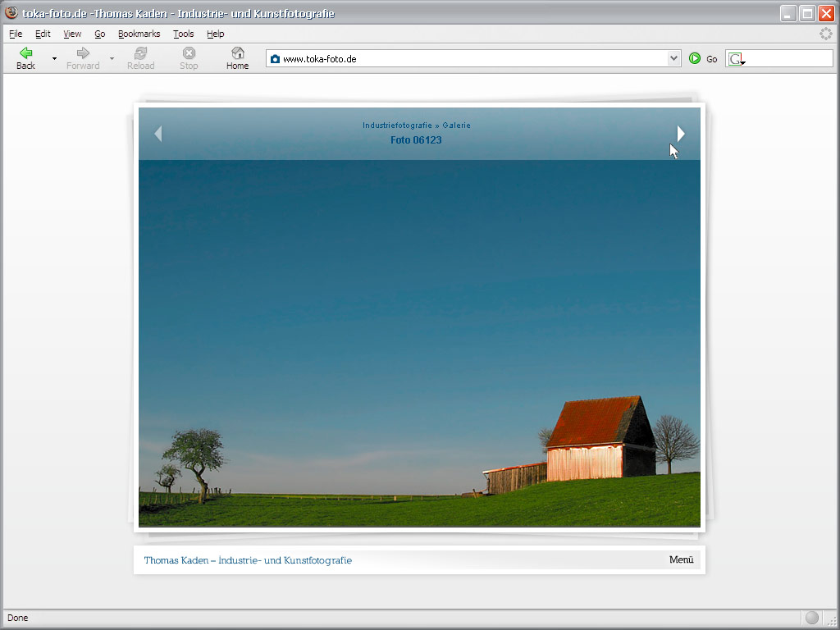Screen dimensions: 840x630
Task: Click the search engine icon in search box
Action: [x=736, y=59]
